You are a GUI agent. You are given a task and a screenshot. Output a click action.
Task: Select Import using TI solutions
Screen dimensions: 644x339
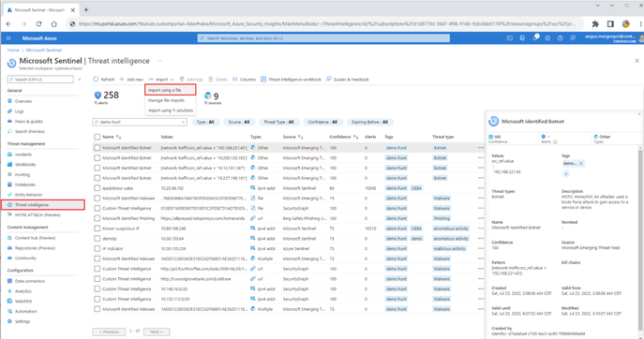click(x=171, y=111)
